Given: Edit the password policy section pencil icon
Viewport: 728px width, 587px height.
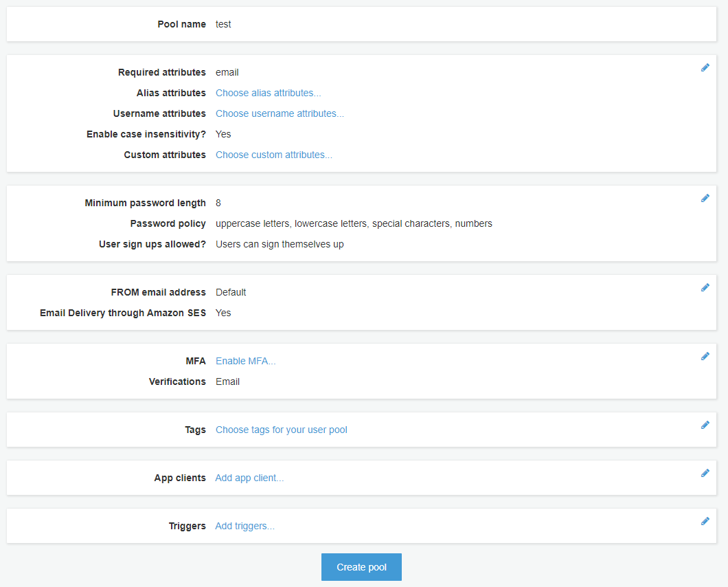Looking at the screenshot, I should (705, 199).
